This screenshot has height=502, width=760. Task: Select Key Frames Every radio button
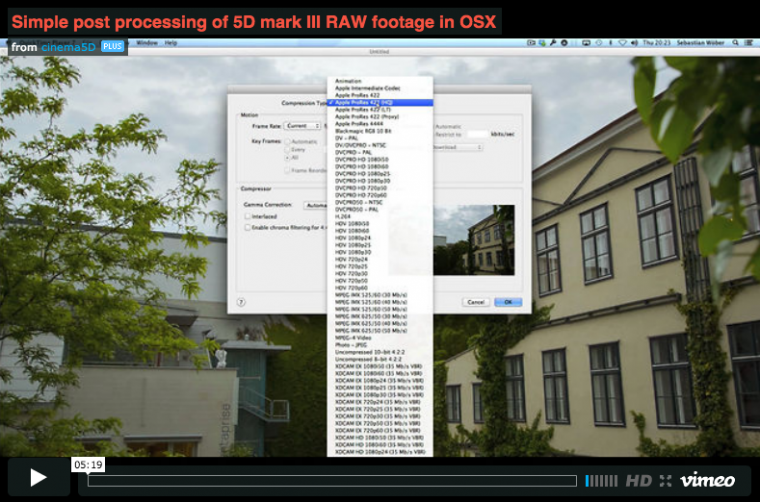[287, 150]
